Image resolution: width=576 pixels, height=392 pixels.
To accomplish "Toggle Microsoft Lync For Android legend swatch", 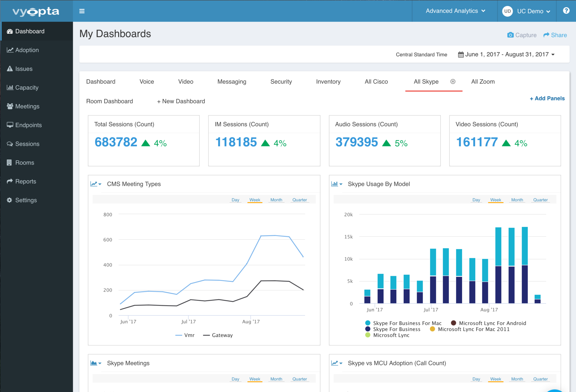I will (x=453, y=323).
